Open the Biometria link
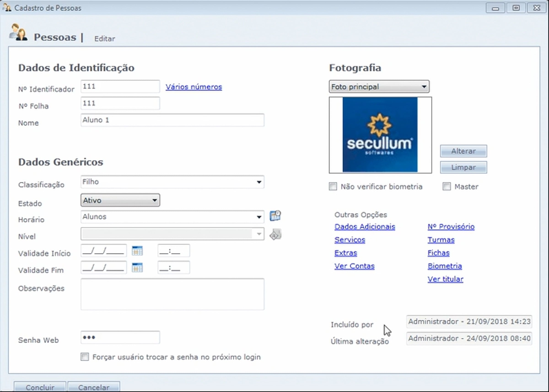 (x=444, y=266)
